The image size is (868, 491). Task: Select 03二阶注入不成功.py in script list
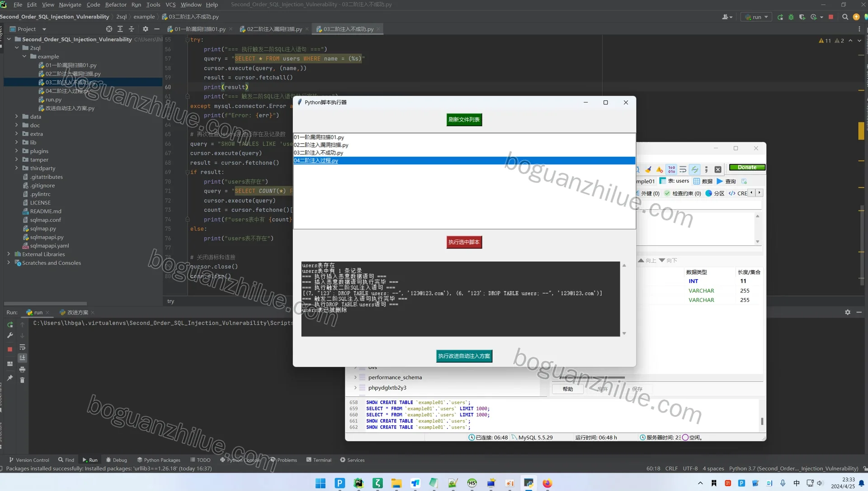(x=464, y=153)
